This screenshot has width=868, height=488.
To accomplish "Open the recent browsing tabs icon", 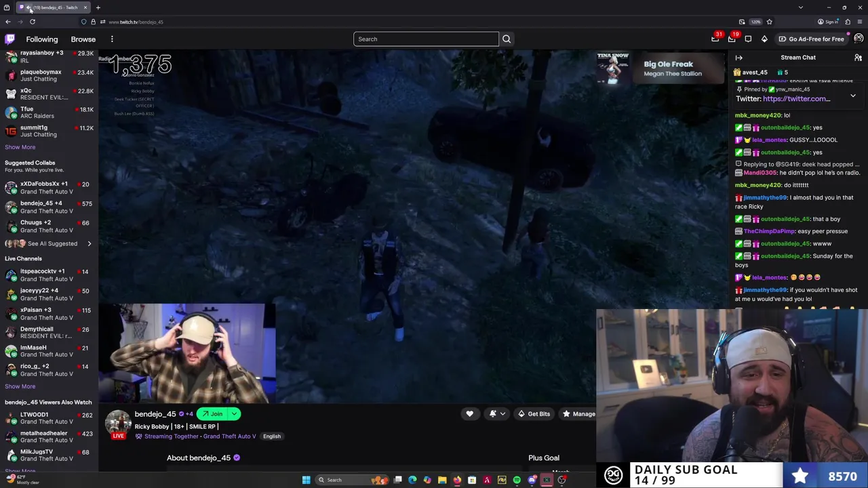I will 7,7.
